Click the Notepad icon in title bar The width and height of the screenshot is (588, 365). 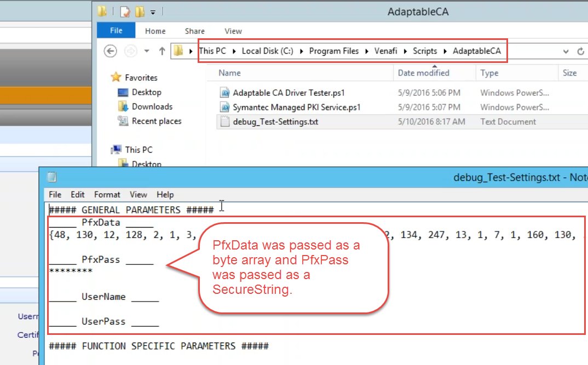point(52,177)
